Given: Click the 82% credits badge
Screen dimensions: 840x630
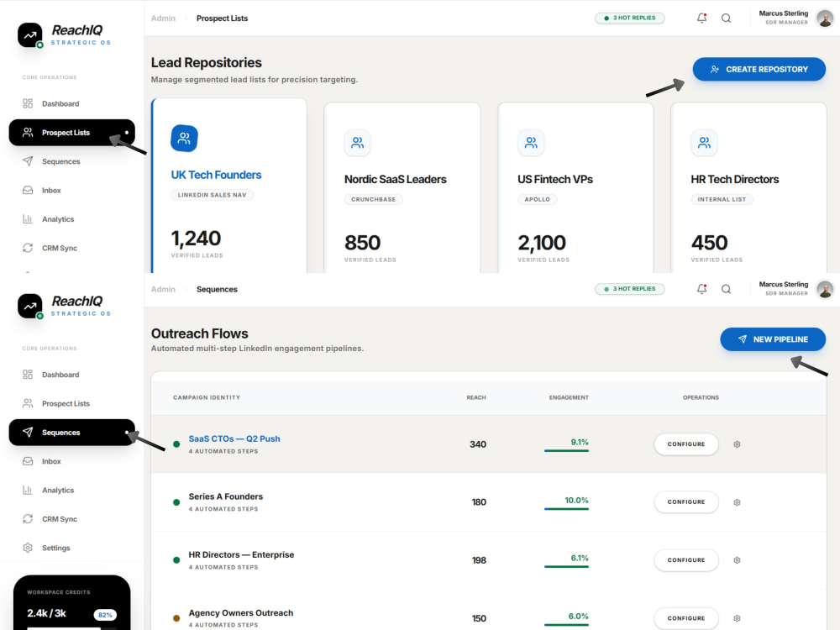Looking at the screenshot, I should (105, 615).
